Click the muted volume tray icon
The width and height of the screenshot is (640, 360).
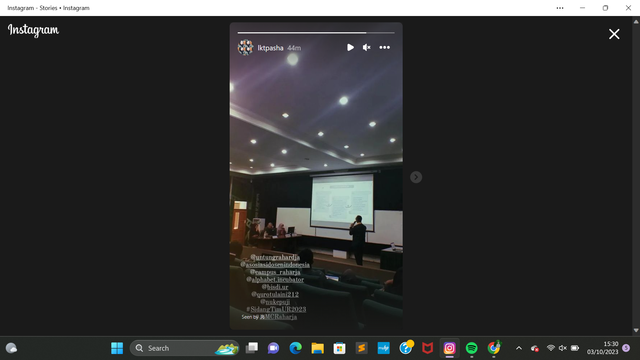[562, 348]
